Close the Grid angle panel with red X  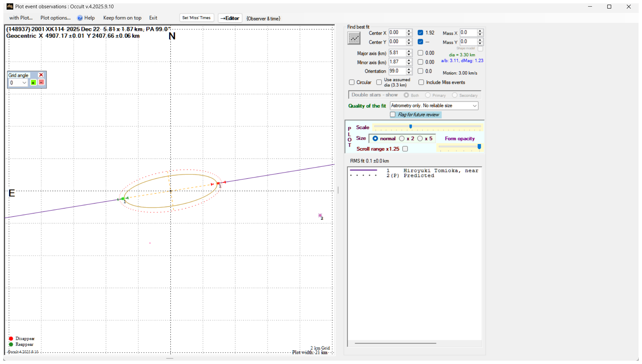click(x=41, y=75)
